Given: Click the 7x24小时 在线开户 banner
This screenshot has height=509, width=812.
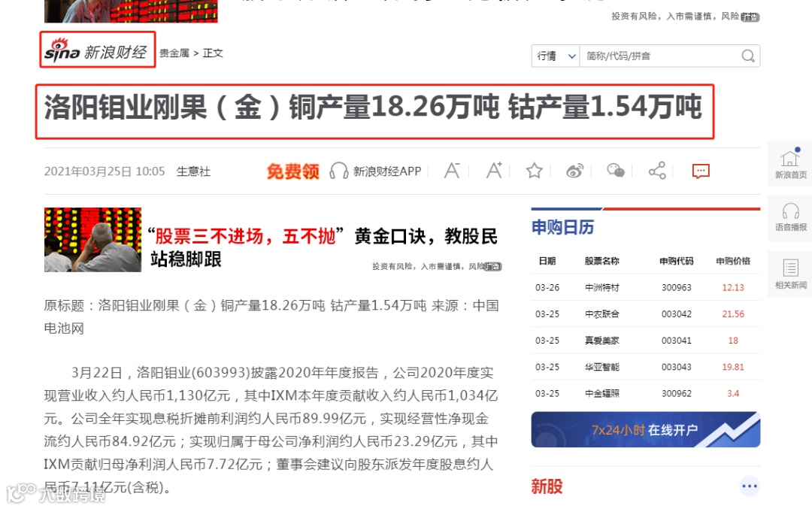Looking at the screenshot, I should [646, 429].
